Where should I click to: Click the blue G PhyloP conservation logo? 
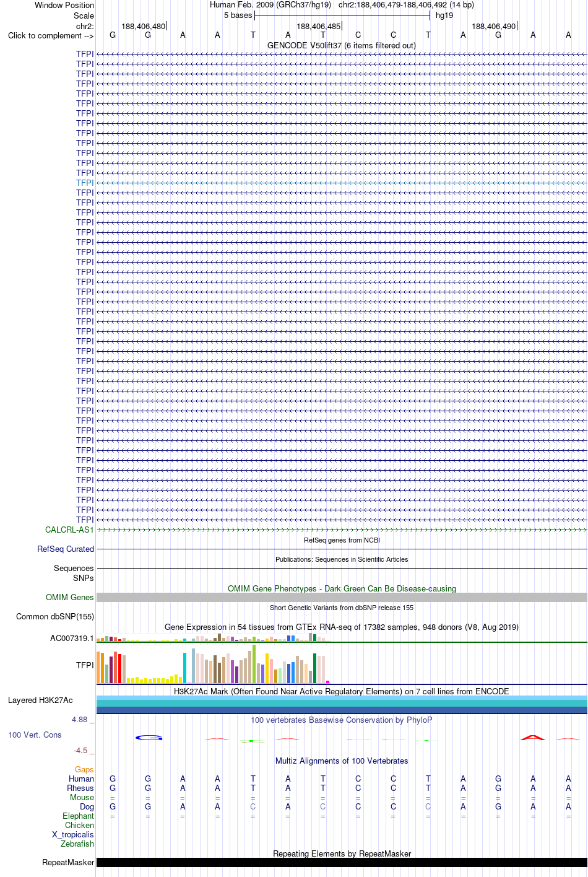click(x=149, y=737)
